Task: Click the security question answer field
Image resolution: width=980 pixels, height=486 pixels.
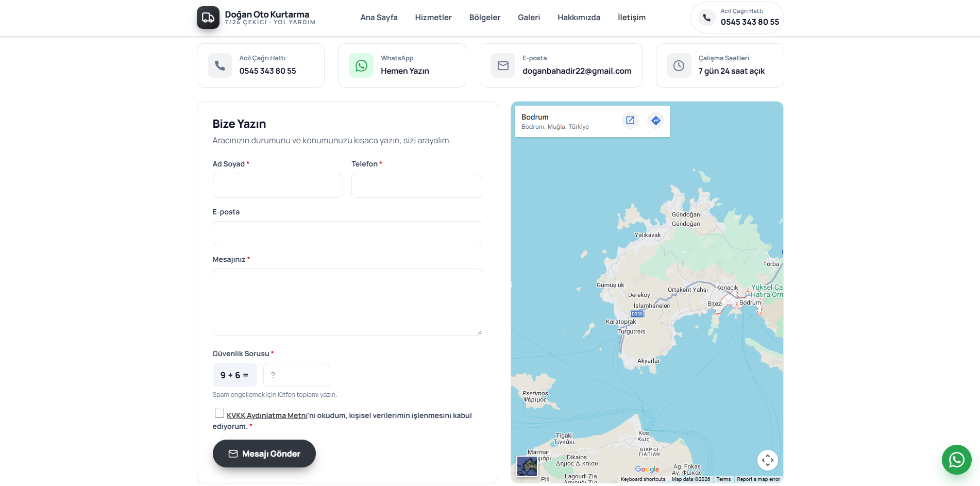Action: 297,375
